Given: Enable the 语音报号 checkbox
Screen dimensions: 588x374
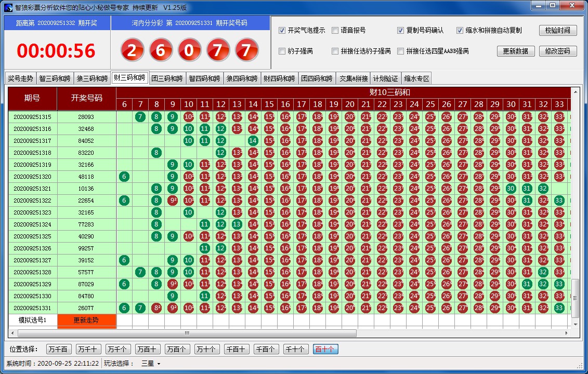Looking at the screenshot, I should 335,31.
